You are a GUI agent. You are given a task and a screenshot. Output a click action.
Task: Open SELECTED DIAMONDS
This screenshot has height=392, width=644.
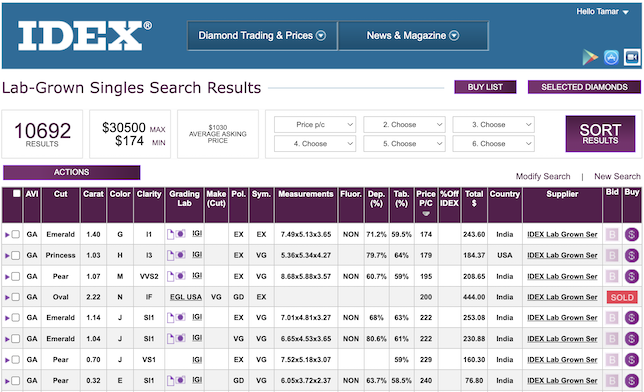click(584, 87)
